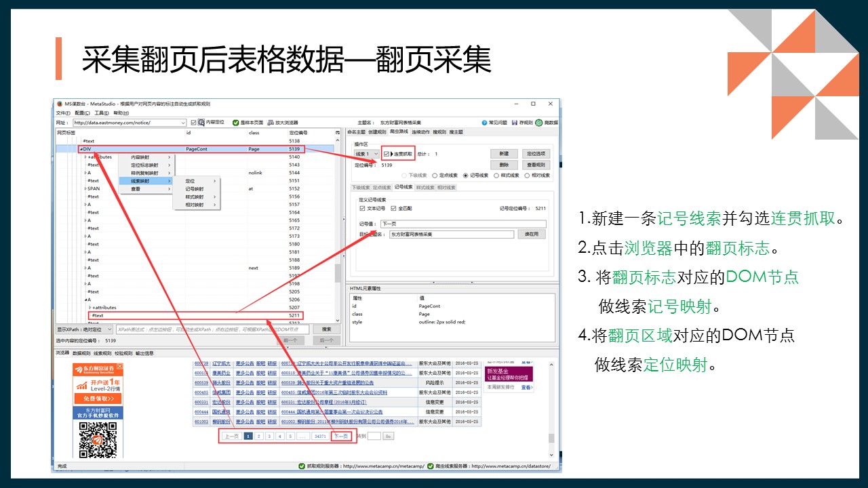Image resolution: width=868 pixels, height=488 pixels.
Task: Open the URL address dropdown
Action: click(183, 123)
